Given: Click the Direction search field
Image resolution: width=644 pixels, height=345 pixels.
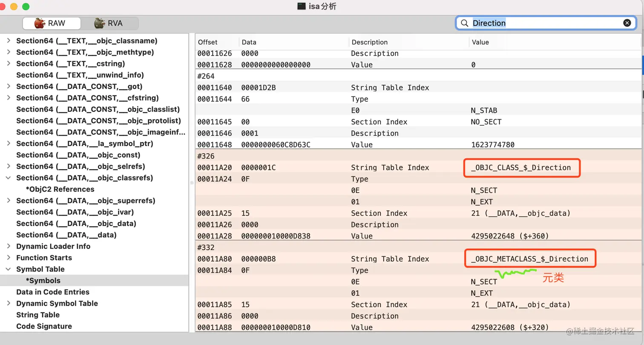Looking at the screenshot, I should point(547,23).
